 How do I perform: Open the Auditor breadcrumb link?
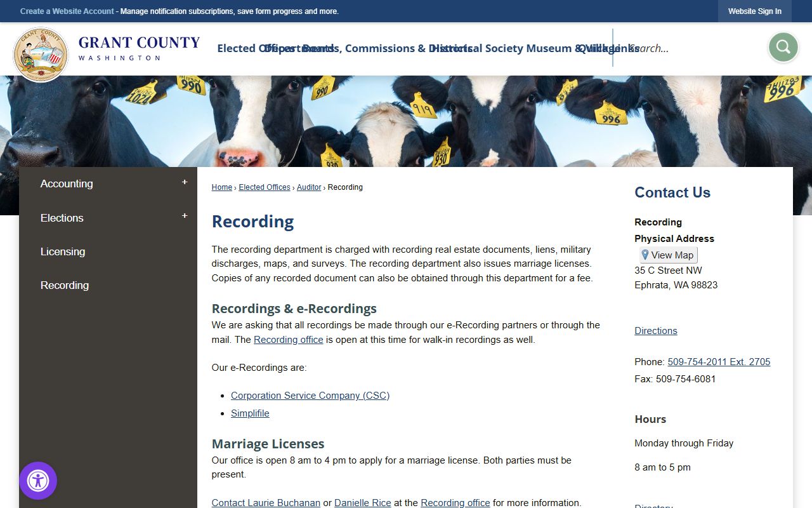[309, 187]
